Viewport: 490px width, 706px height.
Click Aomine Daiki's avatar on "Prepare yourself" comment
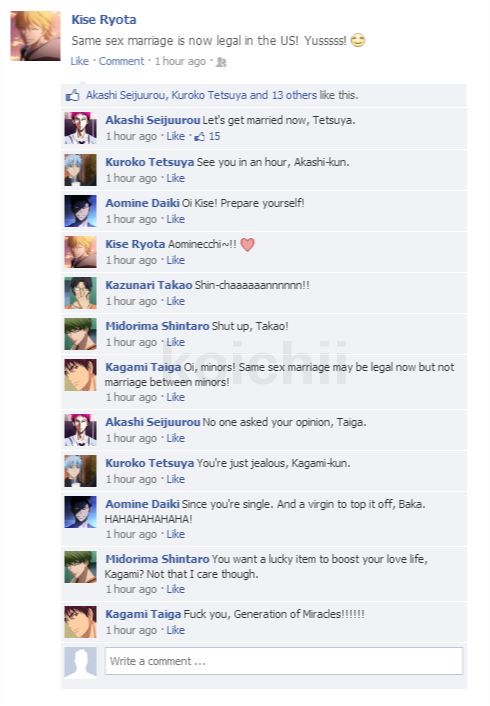click(80, 211)
